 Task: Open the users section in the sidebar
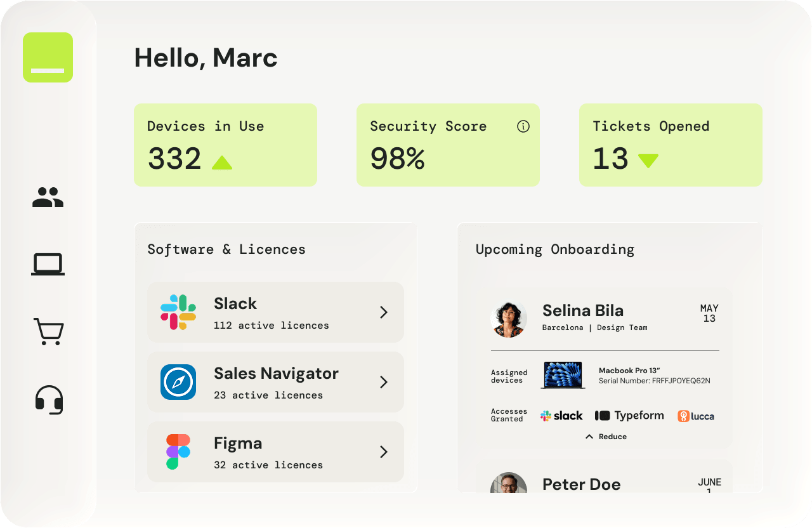click(48, 197)
